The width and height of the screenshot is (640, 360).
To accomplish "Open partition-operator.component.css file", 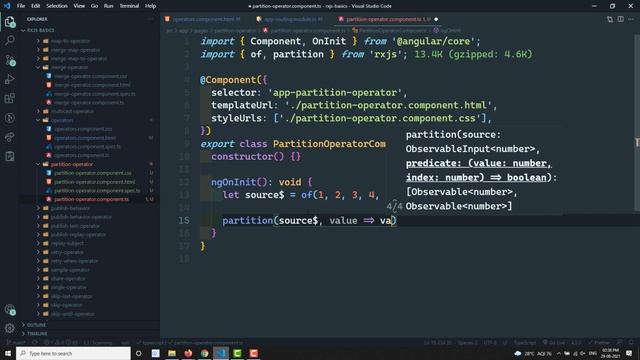I will coord(93,173).
